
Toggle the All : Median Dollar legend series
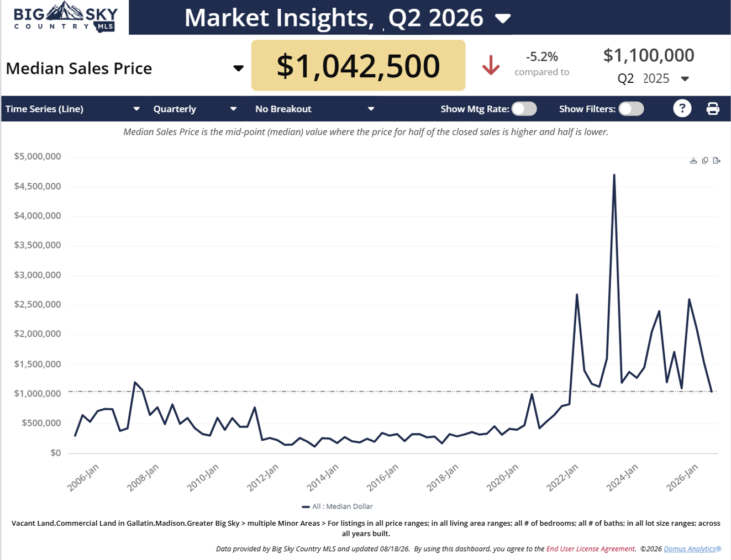tap(338, 506)
